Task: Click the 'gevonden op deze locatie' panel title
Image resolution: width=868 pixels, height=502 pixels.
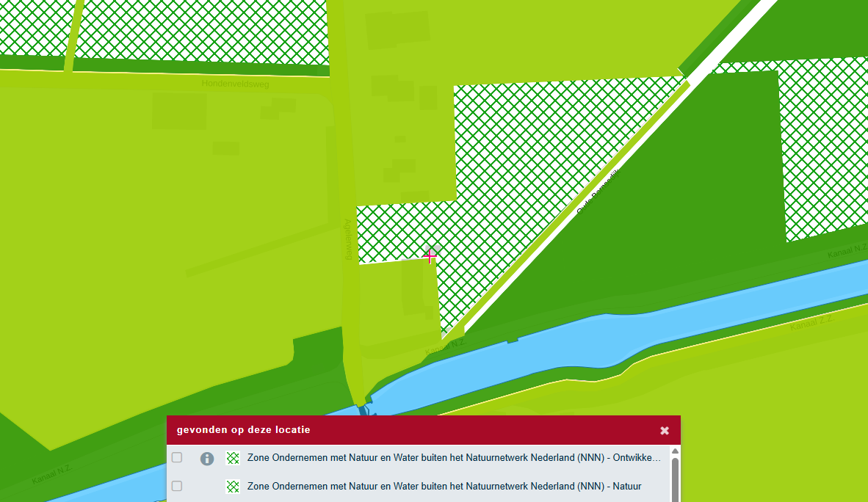Action: tap(243, 430)
